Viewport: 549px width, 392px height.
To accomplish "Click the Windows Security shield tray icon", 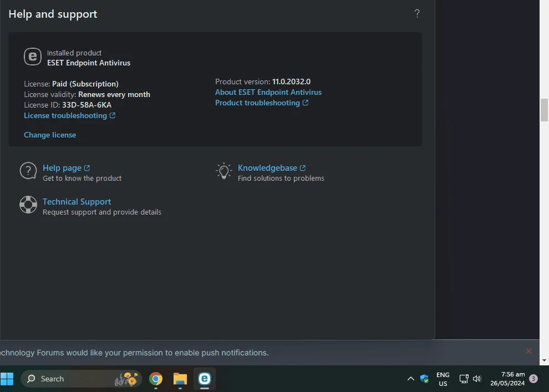I will pos(424,379).
